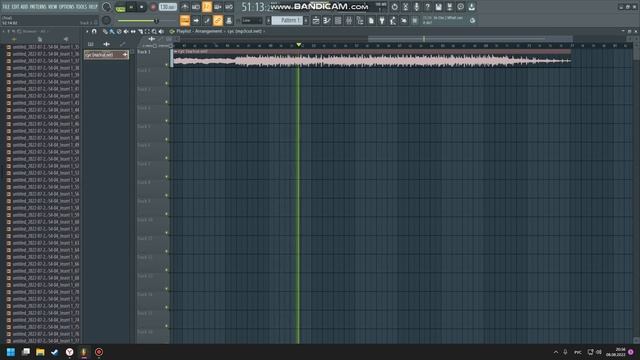Click the one-click audio recording microphone icon
Image resolution: width=640 pixels, height=360 pixels.
tap(416, 7)
